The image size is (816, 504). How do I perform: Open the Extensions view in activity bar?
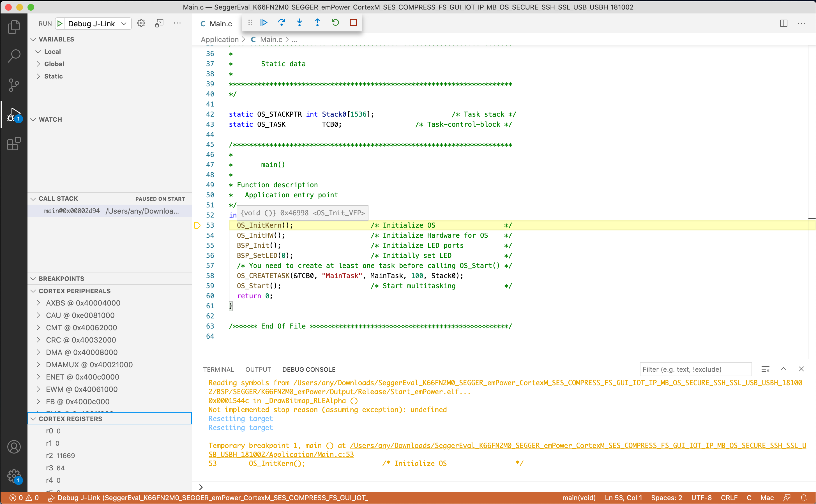pyautogui.click(x=14, y=144)
